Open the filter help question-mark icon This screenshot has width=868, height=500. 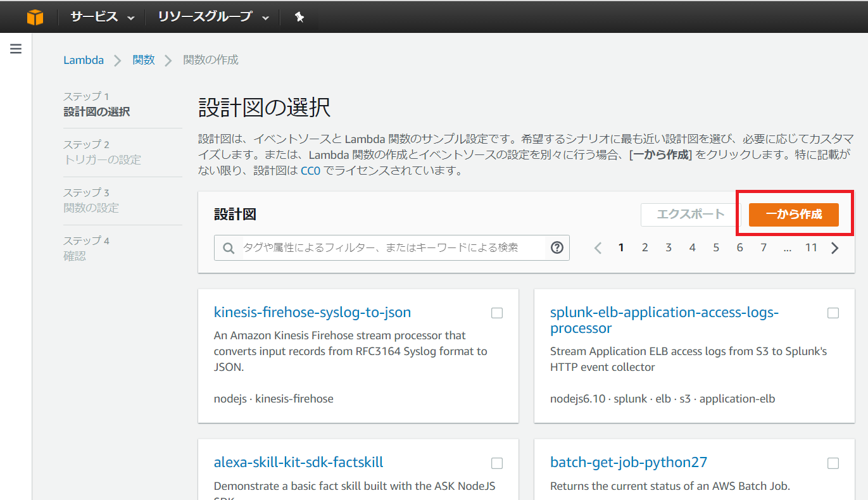tap(557, 247)
